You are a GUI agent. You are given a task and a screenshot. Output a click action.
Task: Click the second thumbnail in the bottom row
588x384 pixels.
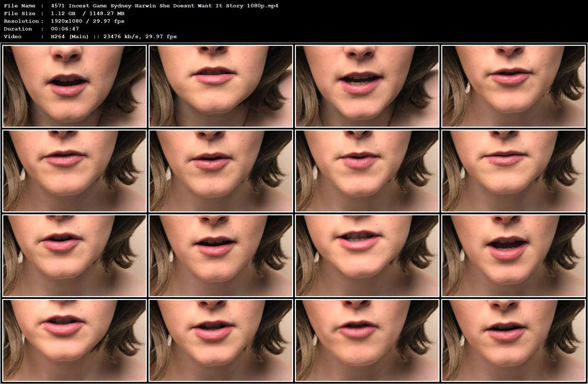(221, 340)
